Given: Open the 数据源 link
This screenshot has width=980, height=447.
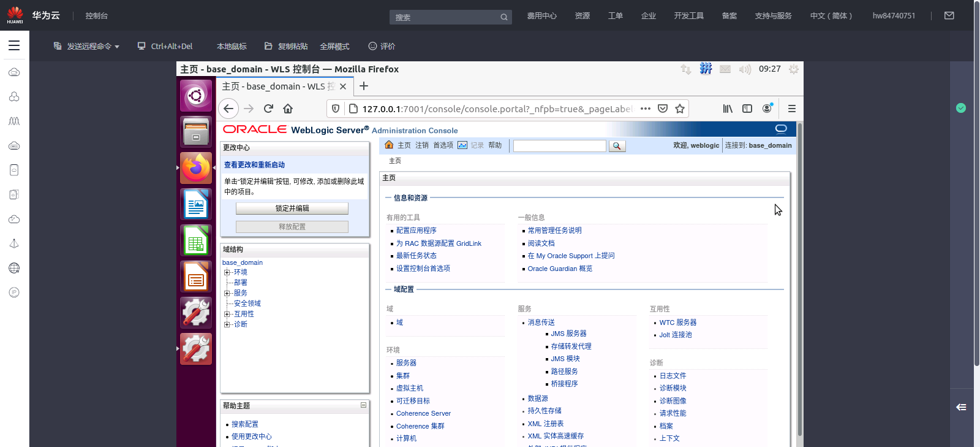Looking at the screenshot, I should pos(538,399).
